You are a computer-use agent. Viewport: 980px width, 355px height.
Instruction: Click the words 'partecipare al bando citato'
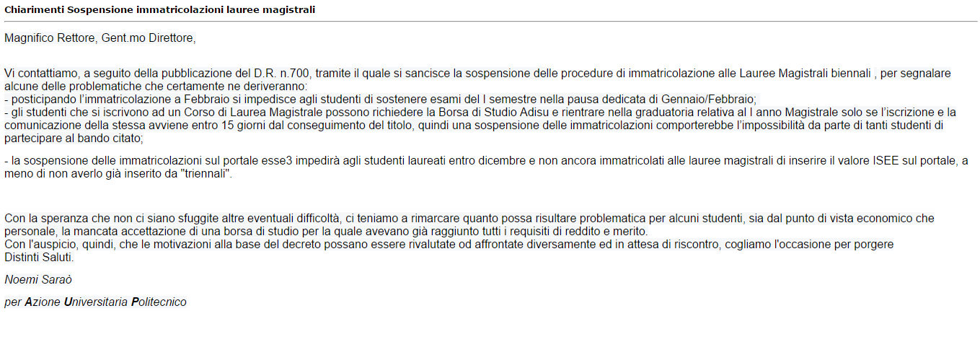(72, 139)
